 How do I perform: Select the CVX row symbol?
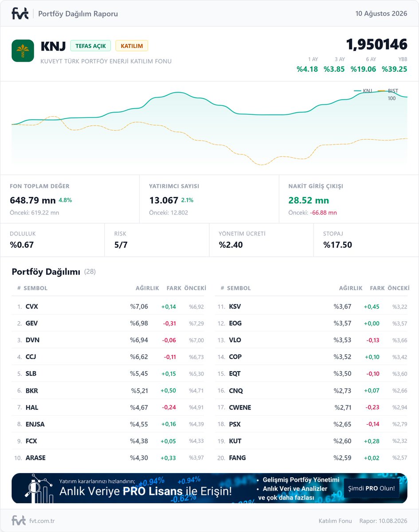pyautogui.click(x=32, y=307)
